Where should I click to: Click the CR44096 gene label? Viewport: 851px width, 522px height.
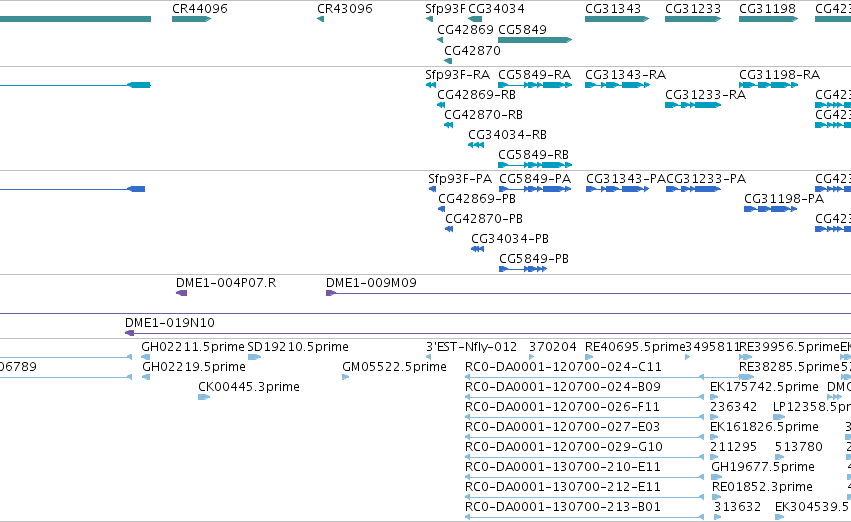coord(200,9)
